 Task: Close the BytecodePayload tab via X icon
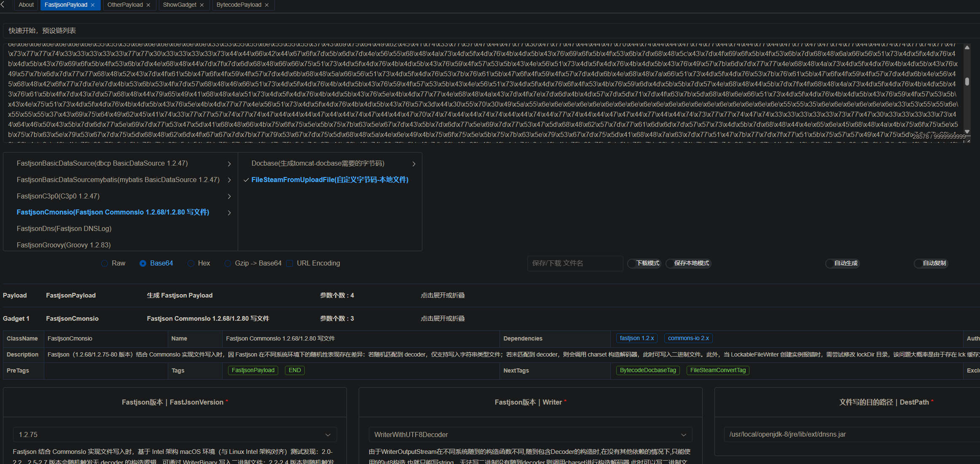point(267,5)
